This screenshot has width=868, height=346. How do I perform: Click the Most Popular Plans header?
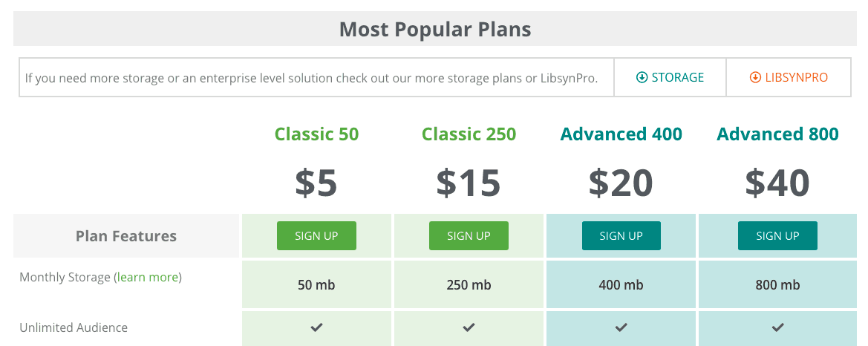point(435,29)
